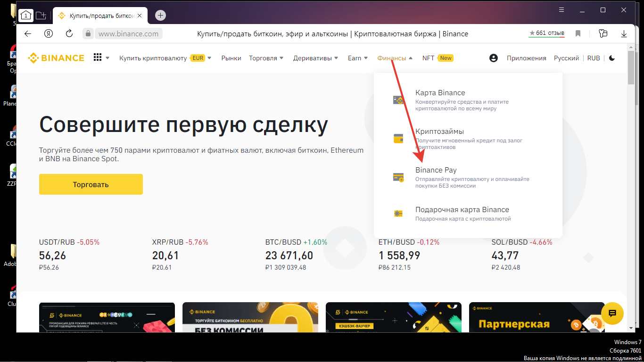Image resolution: width=644 pixels, height=362 pixels.
Task: Click the USDT/RUB price 56,26
Action: point(53,255)
